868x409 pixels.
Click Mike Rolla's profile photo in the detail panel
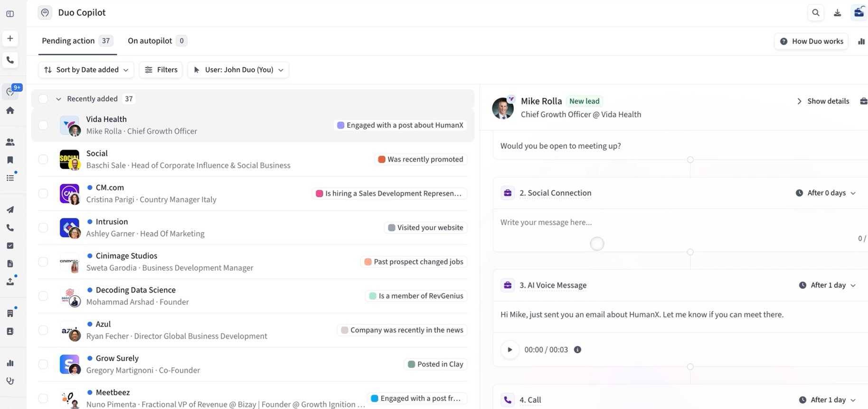point(503,108)
